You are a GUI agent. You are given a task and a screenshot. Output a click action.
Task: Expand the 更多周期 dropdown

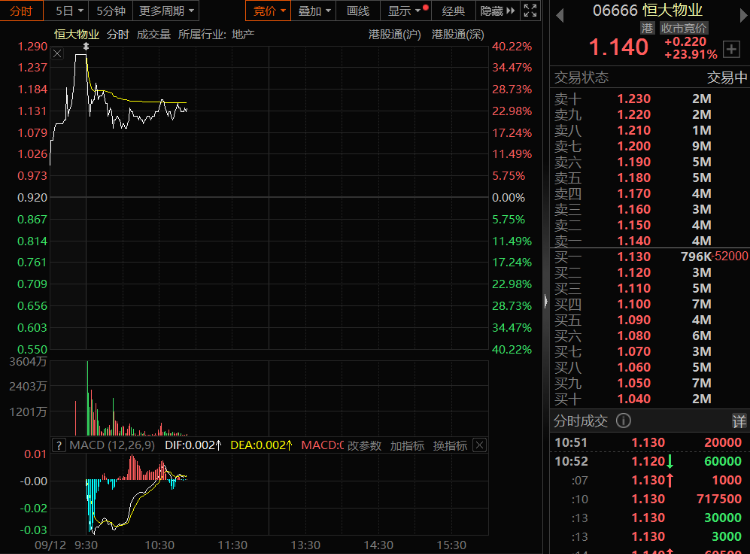click(166, 11)
